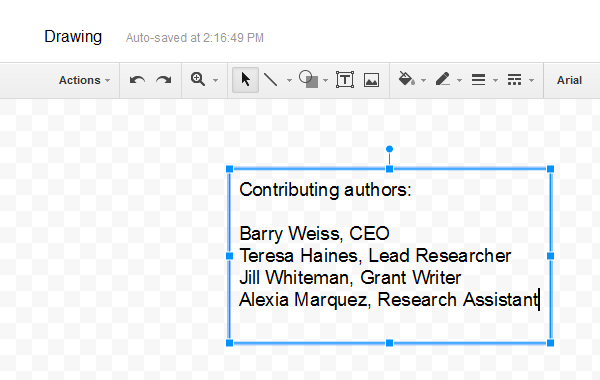Click the Line color pencil icon
The image size is (600, 380).
click(x=443, y=79)
